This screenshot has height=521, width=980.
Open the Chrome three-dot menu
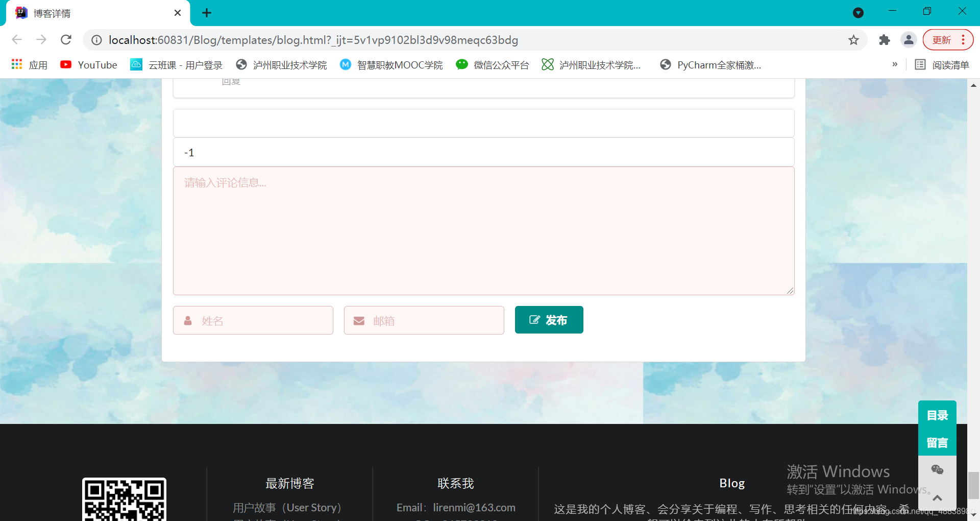[x=963, y=40]
